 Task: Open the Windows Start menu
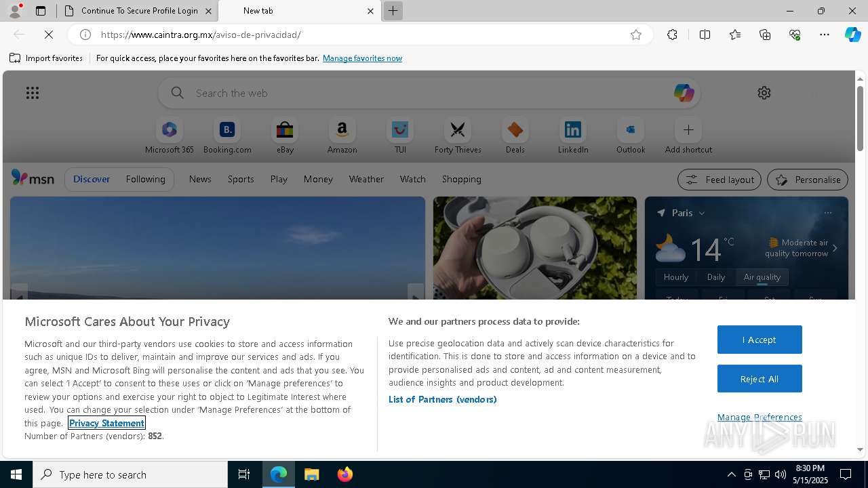point(16,474)
